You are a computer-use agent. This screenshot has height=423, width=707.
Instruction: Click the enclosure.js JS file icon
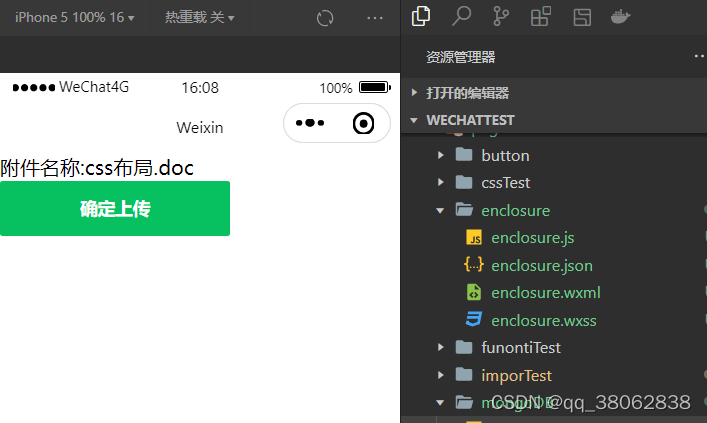coord(473,238)
